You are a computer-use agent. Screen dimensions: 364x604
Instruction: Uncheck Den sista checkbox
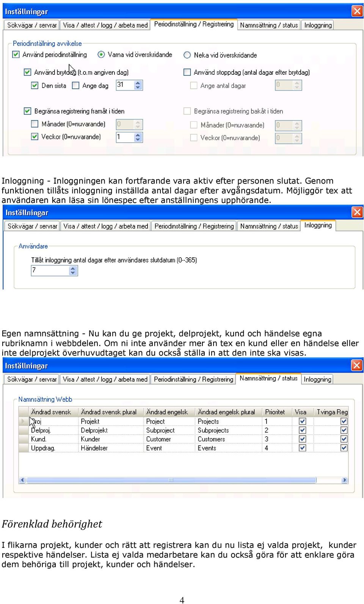point(35,85)
